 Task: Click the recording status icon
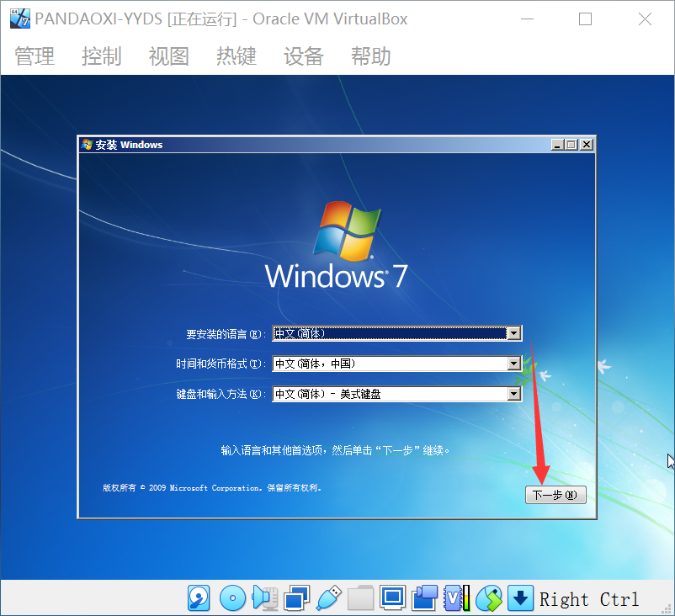424,598
